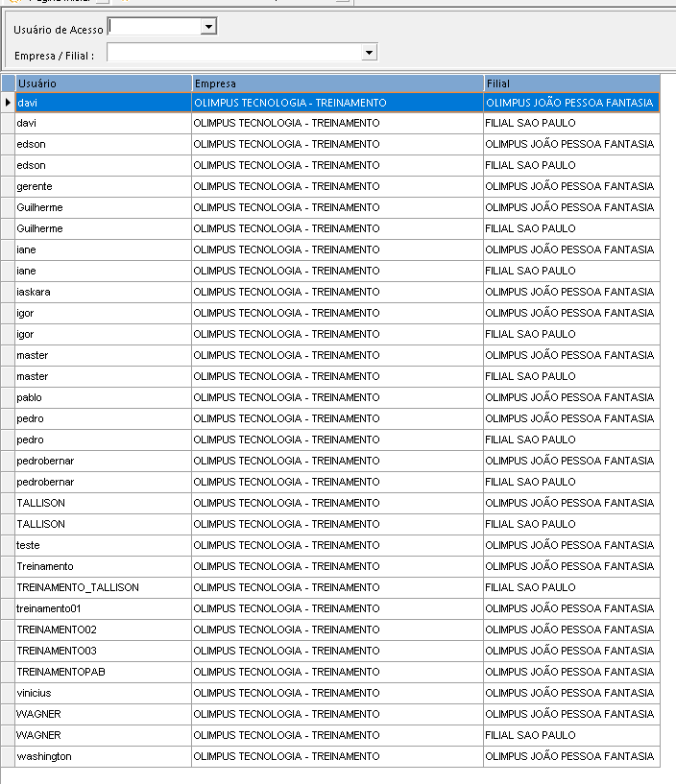Sort by the Empresa column header

click(x=338, y=83)
